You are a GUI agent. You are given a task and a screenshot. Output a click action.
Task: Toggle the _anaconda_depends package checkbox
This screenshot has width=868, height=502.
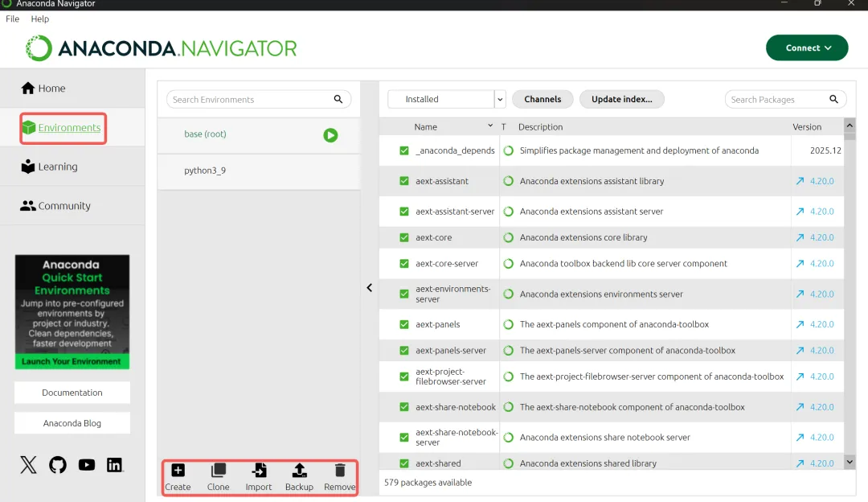point(404,150)
